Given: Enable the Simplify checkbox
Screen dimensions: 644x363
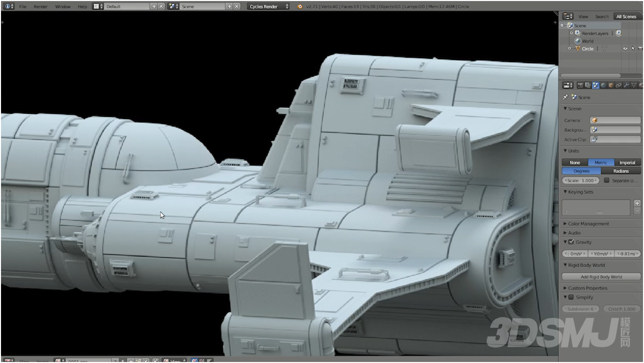Looking at the screenshot, I should (x=571, y=297).
